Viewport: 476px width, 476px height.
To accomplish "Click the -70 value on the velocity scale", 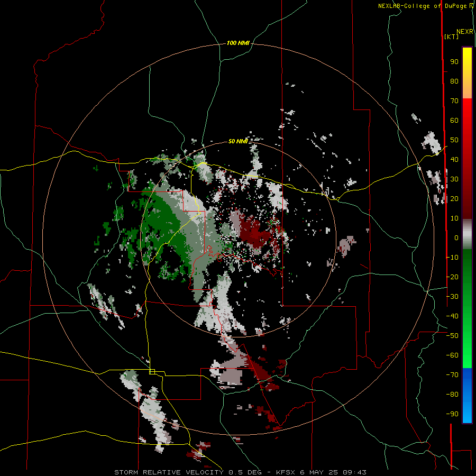I will [x=452, y=375].
